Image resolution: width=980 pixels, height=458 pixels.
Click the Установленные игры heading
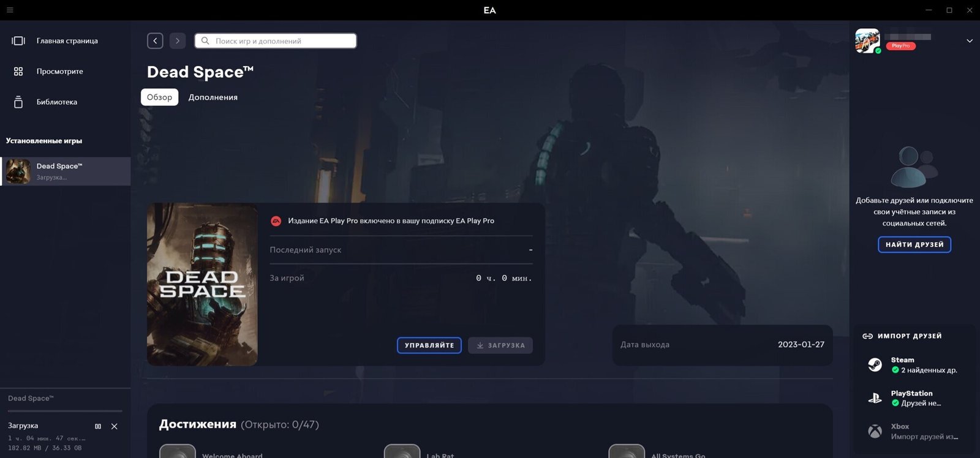point(44,141)
